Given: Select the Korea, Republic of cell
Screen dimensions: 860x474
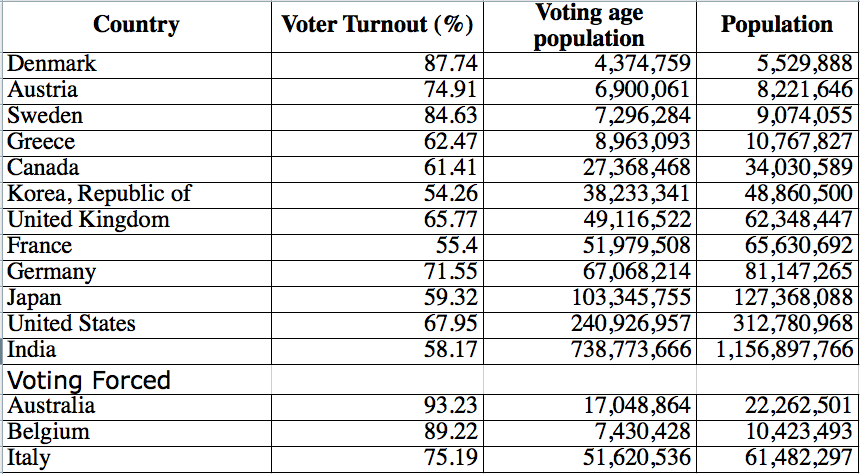Looking at the screenshot, I should pos(99,194).
